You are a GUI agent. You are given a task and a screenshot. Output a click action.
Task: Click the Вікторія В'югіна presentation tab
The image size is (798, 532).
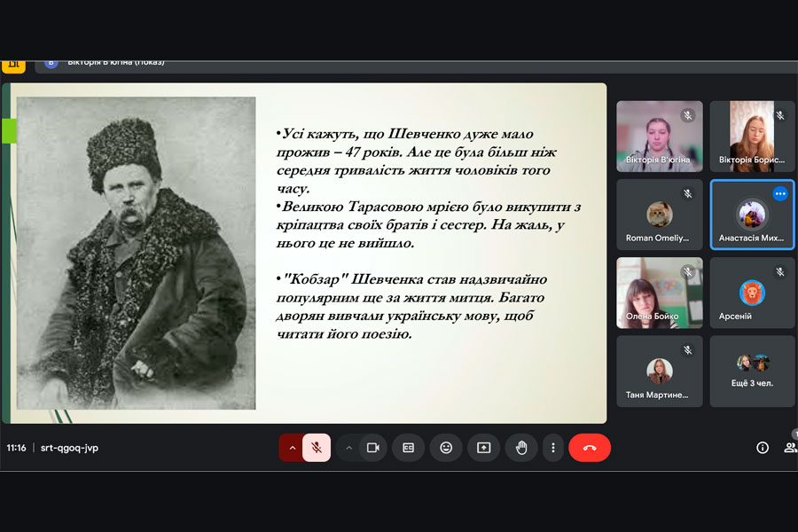tap(106, 62)
